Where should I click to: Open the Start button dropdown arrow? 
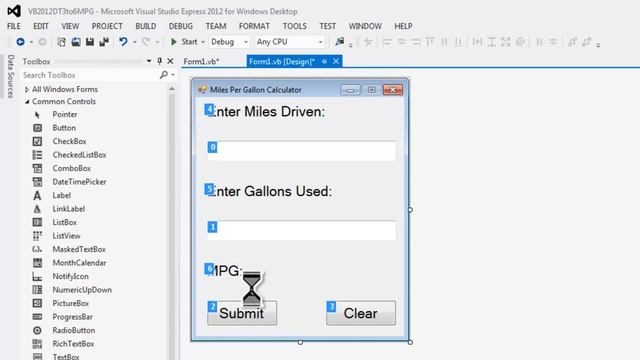(x=203, y=42)
